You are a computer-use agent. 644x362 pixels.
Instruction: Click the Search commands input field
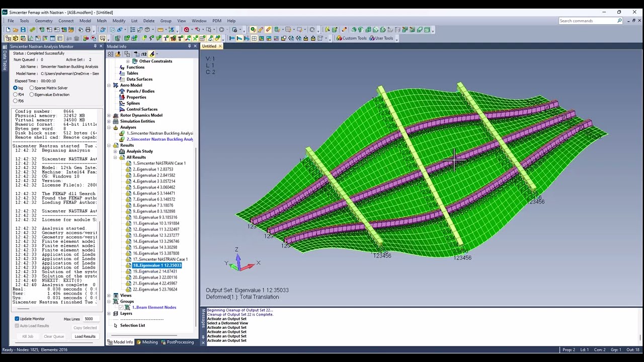(588, 21)
